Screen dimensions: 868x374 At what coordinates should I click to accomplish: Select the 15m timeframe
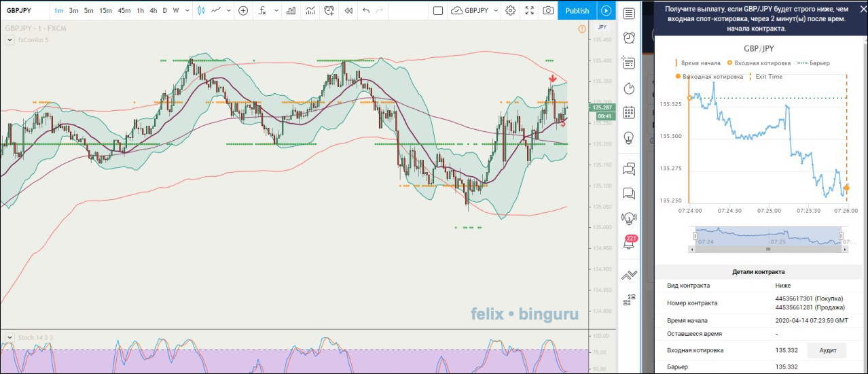tap(105, 10)
